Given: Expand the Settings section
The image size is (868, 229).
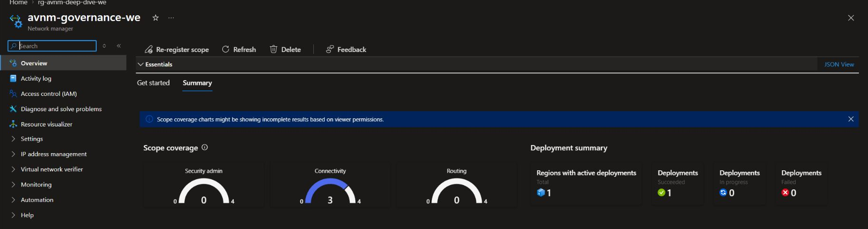Looking at the screenshot, I should coord(13,139).
